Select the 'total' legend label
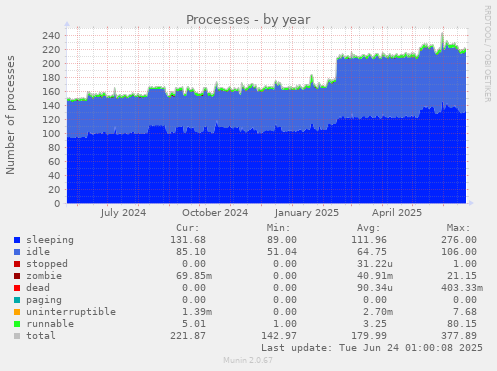 pos(41,336)
